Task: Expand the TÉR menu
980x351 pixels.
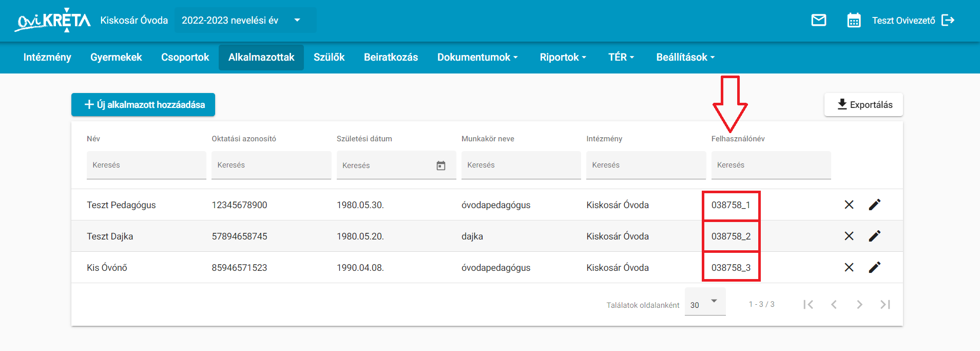Action: 621,57
